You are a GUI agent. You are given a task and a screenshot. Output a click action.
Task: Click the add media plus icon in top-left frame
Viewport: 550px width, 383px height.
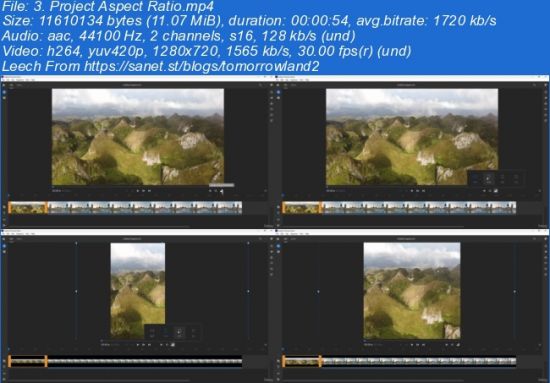coord(4,92)
